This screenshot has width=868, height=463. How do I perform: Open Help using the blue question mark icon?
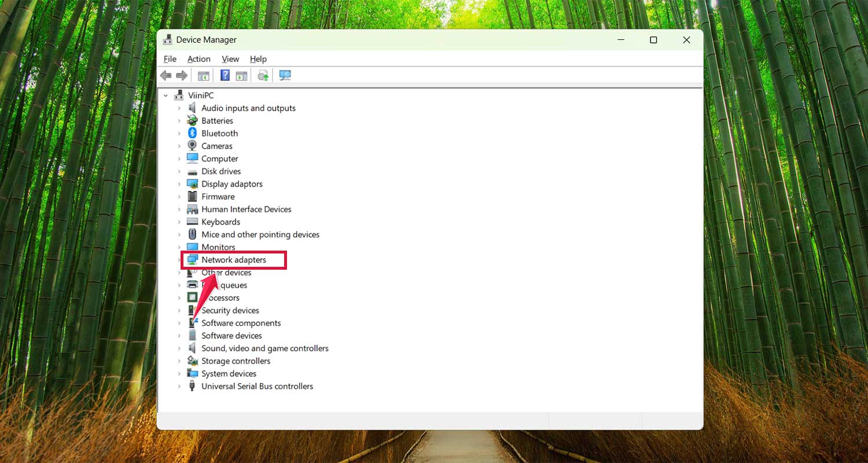tap(225, 75)
